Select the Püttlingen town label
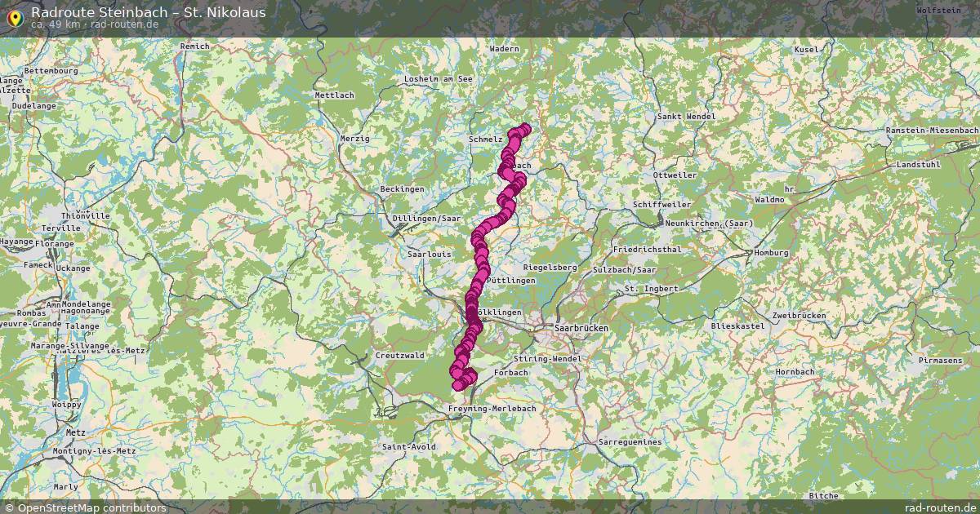The image size is (980, 514). (510, 280)
